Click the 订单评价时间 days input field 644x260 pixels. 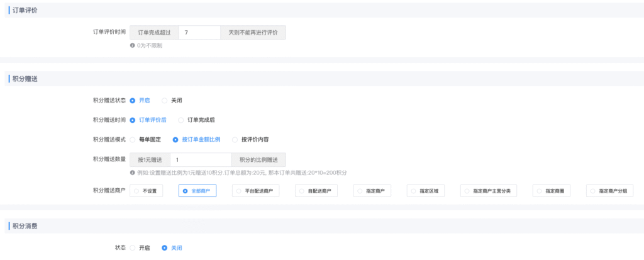[199, 33]
